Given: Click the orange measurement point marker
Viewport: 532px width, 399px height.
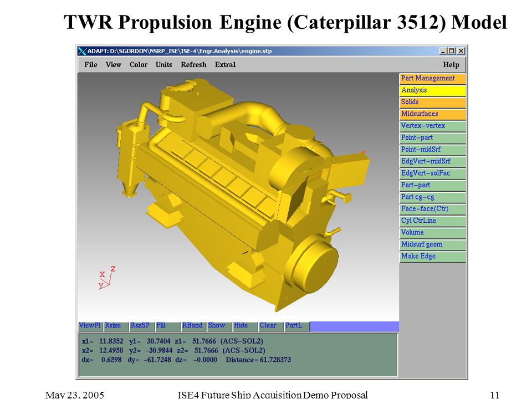Looking at the screenshot, I should click(363, 152).
